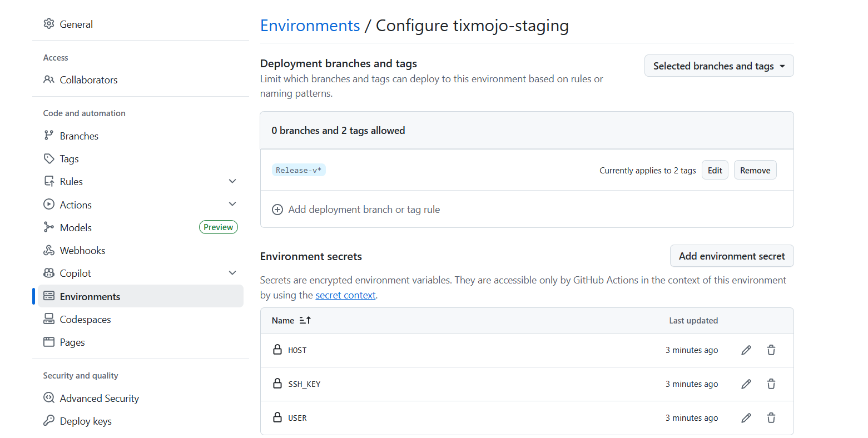Click the lock icon beside SSH_KEY
868x438 pixels.
(277, 384)
